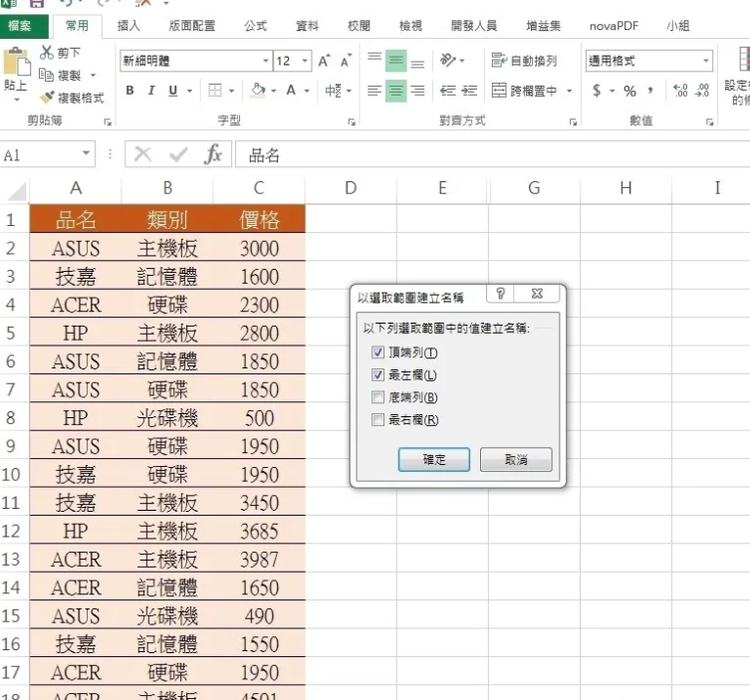Viewport: 750px width, 700px height.
Task: Expand the underline style dropdown arrow
Action: pos(190,91)
